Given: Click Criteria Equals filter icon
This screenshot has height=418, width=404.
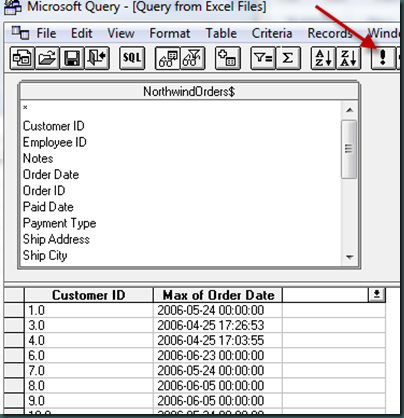Looking at the screenshot, I should 263,58.
